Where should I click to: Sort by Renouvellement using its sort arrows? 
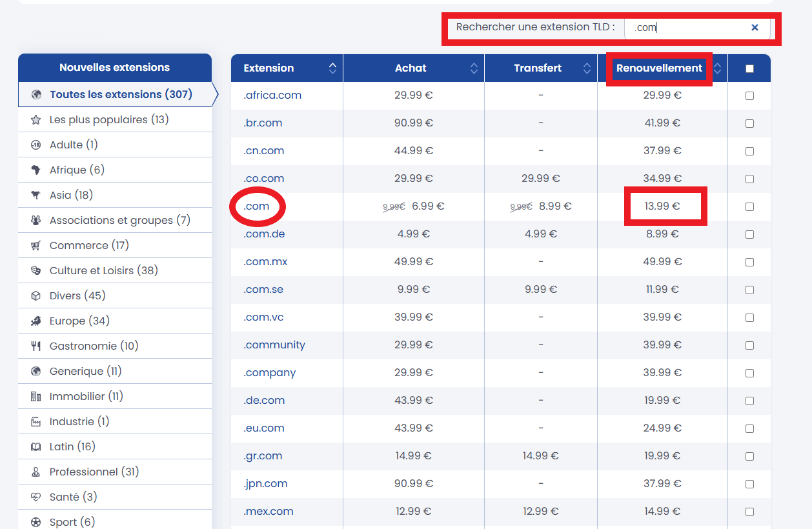pos(717,68)
